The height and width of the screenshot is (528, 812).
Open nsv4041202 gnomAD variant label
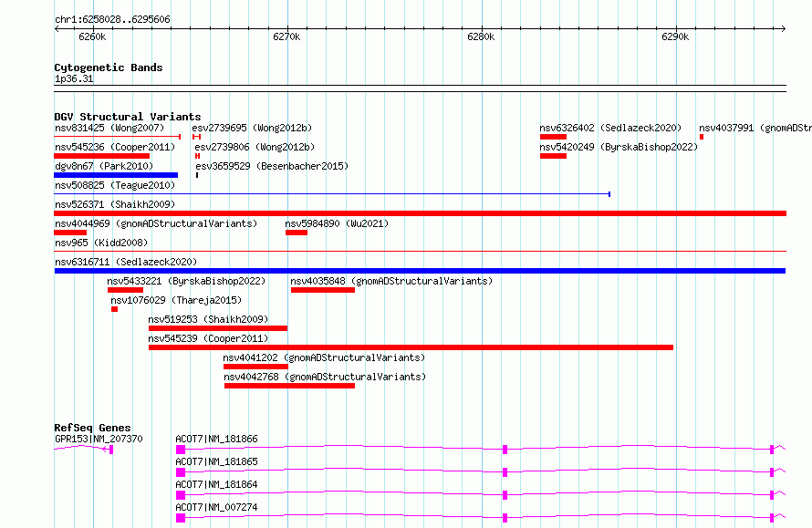click(x=324, y=357)
